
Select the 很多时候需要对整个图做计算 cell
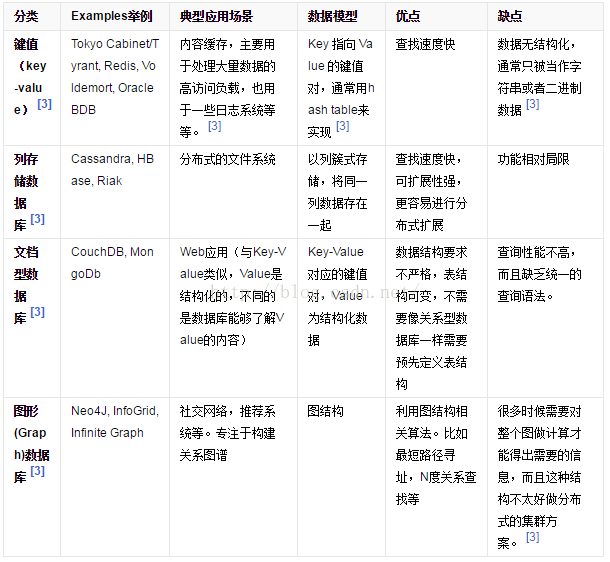(x=545, y=477)
